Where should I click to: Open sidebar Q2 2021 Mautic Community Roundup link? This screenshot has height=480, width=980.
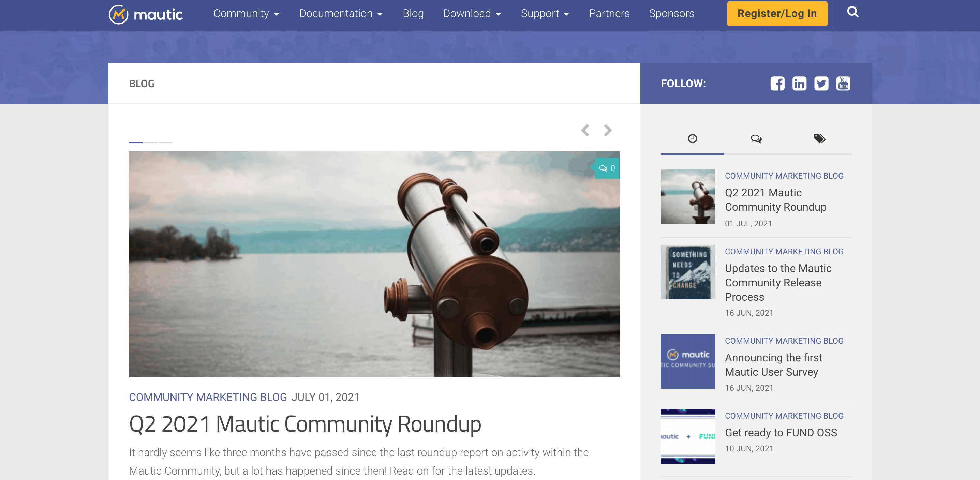click(775, 200)
